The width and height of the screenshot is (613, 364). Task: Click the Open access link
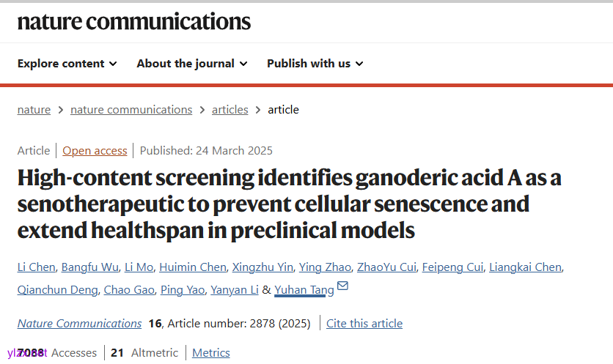(x=95, y=151)
